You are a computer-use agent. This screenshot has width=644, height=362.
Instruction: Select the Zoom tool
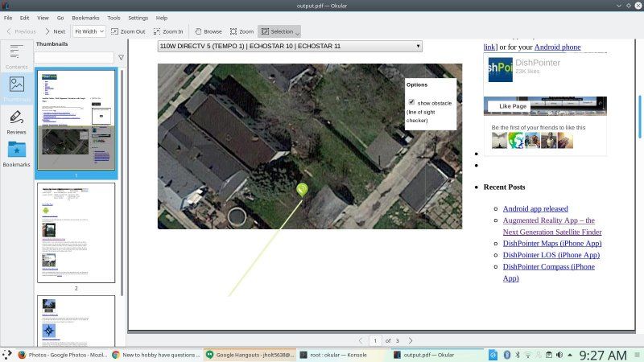click(x=242, y=31)
